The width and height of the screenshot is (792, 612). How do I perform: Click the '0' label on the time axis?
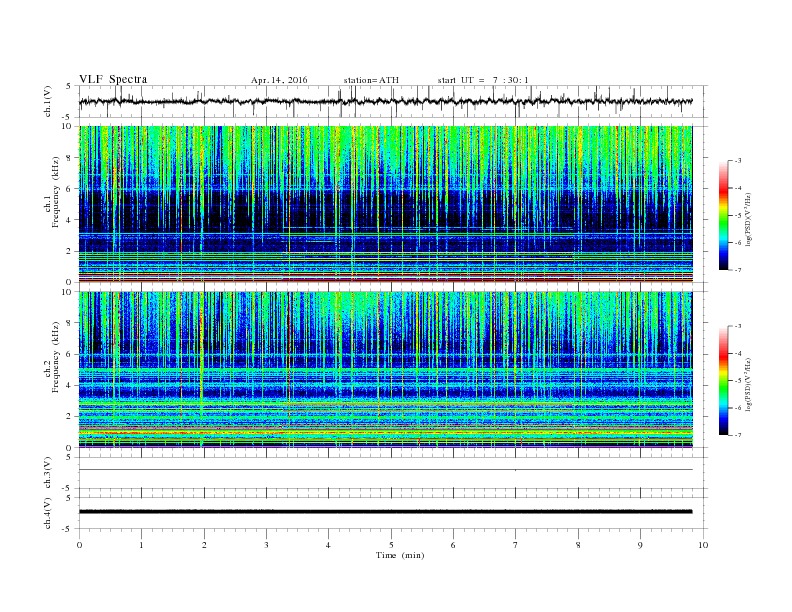(79, 545)
